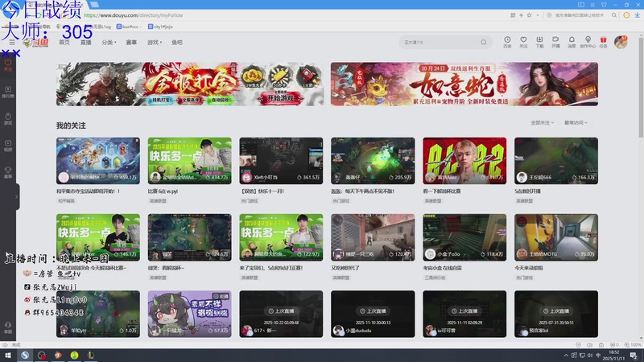Screen dimensions: 644x362
Task: Open the Sogou browser taskbar icon
Action: click(25, 355)
